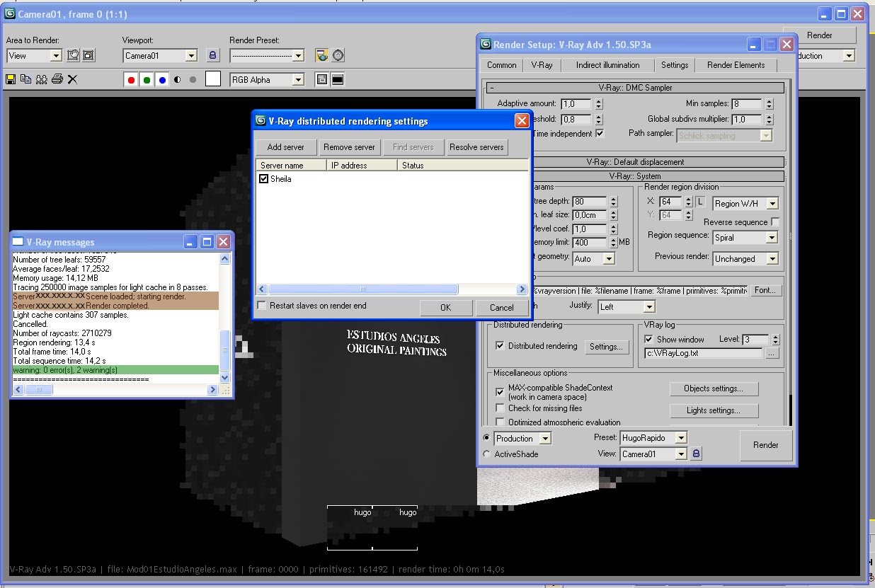Screen dimensions: 875x588
Task: Click OK in distributed rendering settings
Action: (x=445, y=308)
